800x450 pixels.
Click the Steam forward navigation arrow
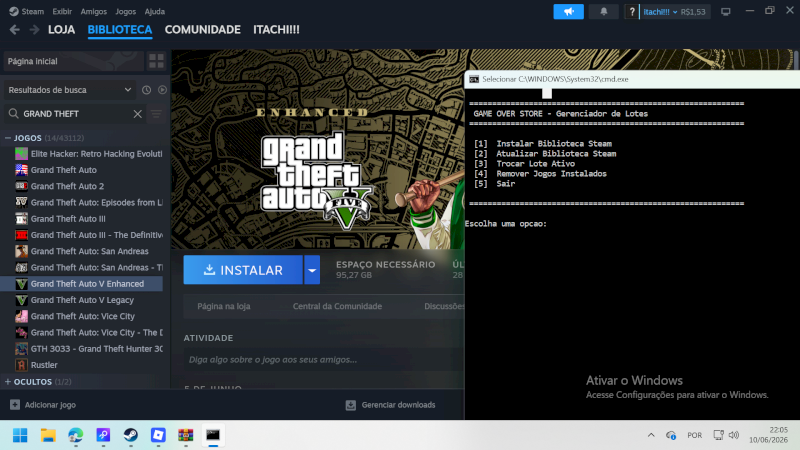click(34, 30)
